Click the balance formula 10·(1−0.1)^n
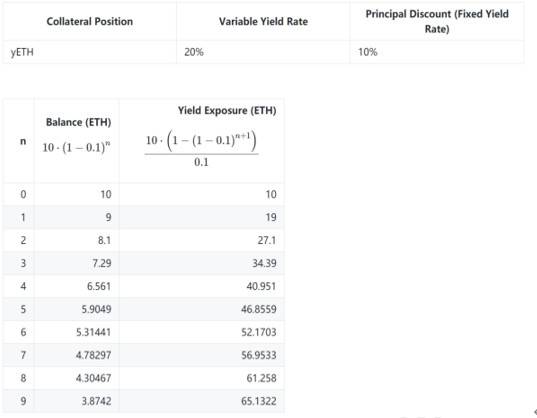This screenshot has height=418, width=537. point(76,148)
